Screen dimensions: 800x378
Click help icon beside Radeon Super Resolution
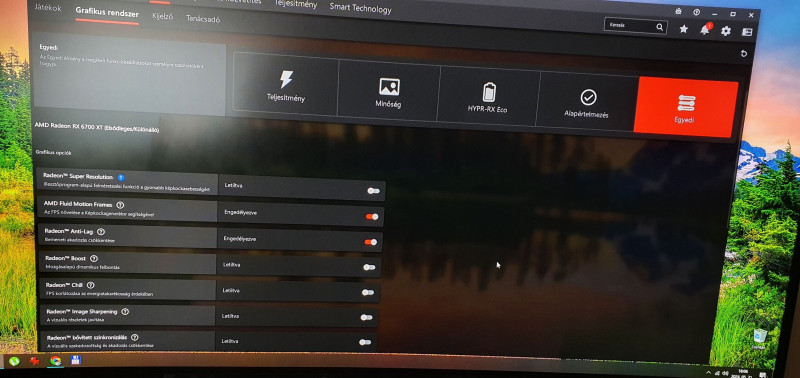(121, 178)
